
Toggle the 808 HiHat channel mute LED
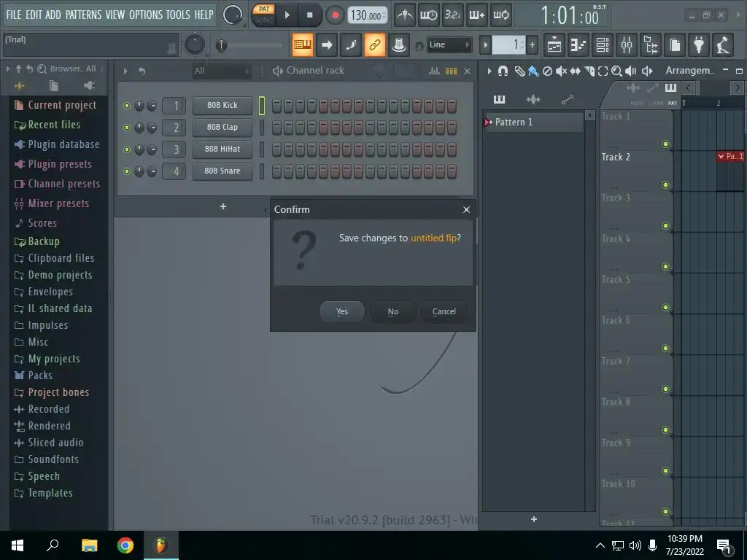click(x=127, y=149)
